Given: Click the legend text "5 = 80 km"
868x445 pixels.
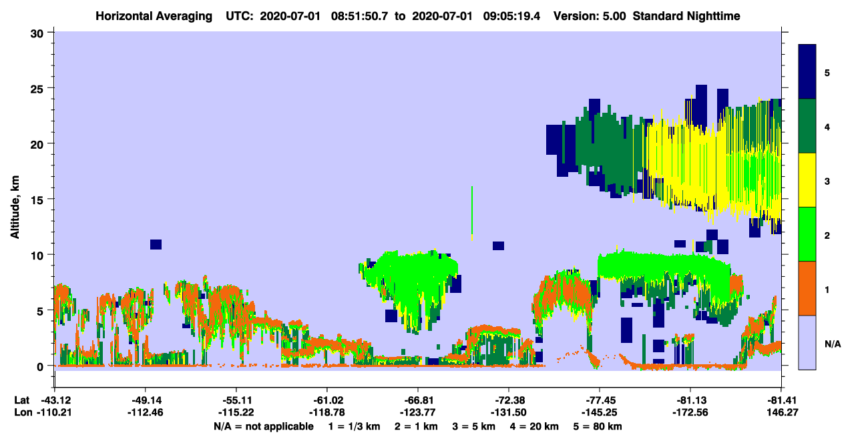Looking at the screenshot, I should click(598, 426).
